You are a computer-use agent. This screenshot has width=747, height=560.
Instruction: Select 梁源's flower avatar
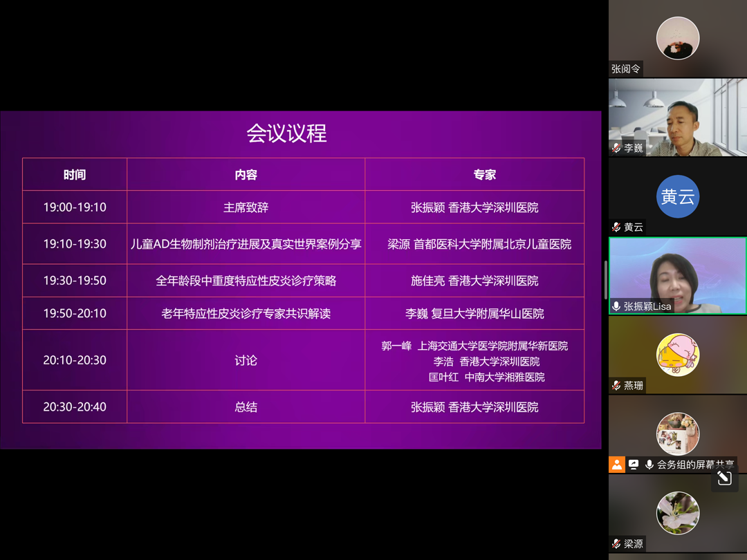677,513
